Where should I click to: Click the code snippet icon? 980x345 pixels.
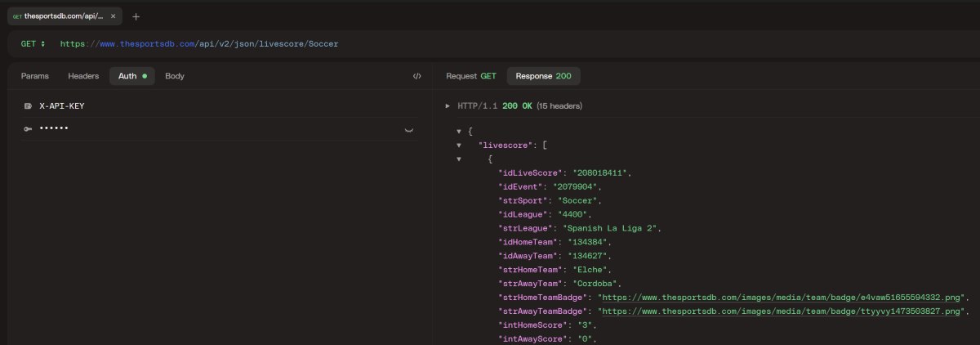[416, 76]
